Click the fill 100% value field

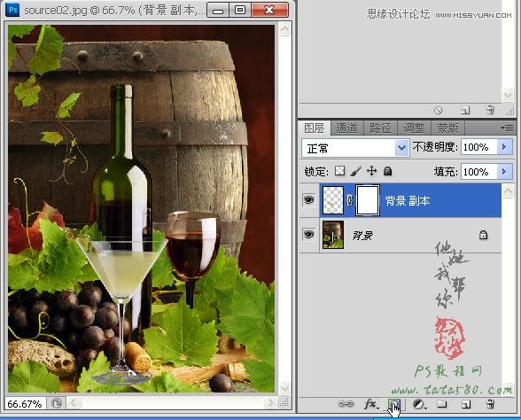(x=478, y=172)
